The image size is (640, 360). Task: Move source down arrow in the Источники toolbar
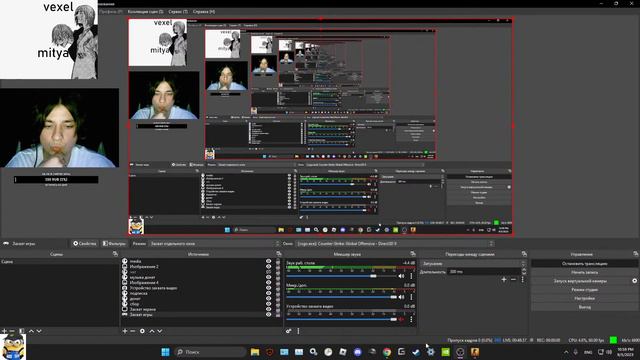pyautogui.click(x=160, y=331)
